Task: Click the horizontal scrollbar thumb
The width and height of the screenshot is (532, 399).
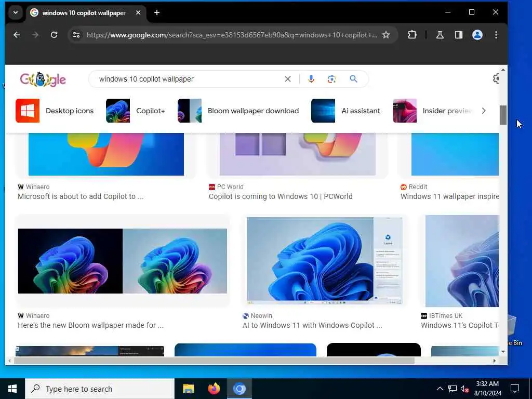Action: (x=214, y=361)
